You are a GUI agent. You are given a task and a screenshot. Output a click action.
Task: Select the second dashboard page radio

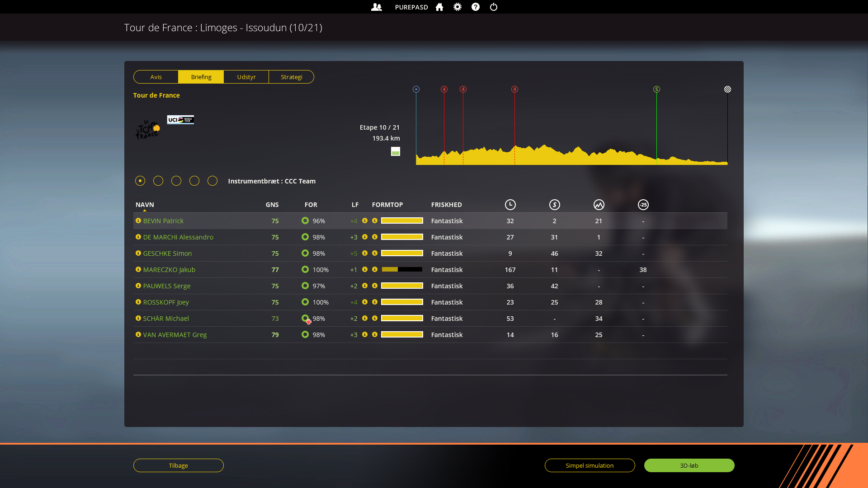(158, 181)
